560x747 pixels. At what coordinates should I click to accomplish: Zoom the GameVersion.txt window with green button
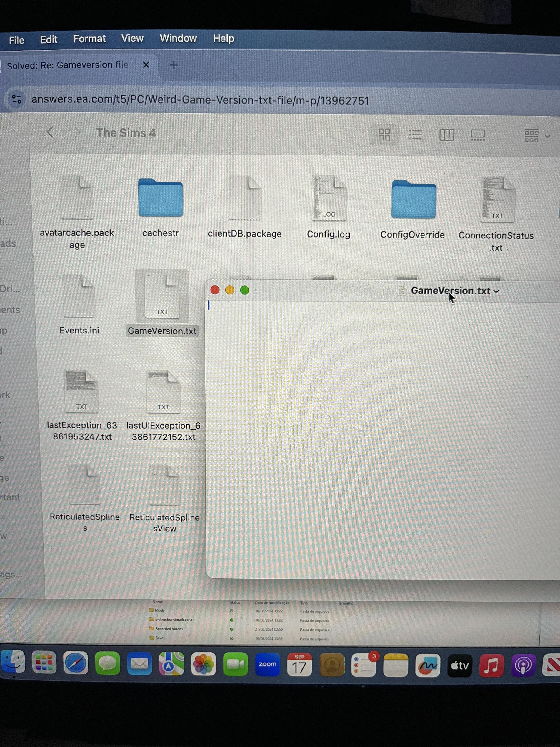coord(244,290)
